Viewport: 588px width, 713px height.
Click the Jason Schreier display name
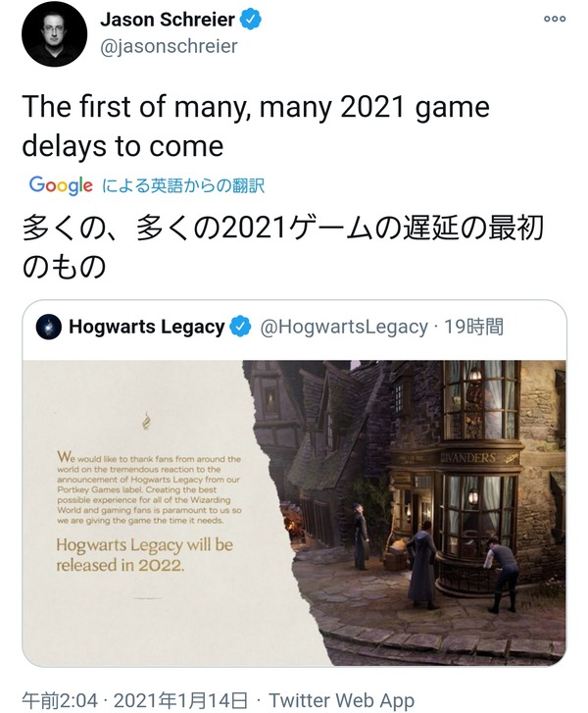tap(168, 20)
